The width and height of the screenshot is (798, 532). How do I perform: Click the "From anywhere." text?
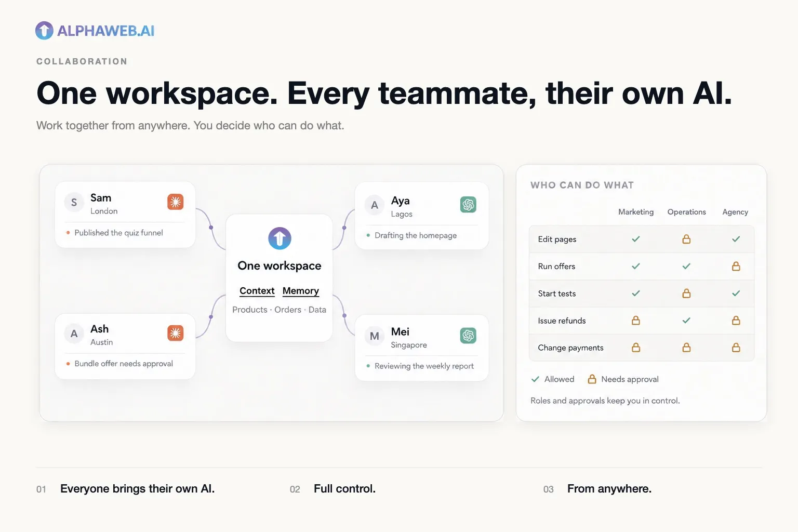[609, 489]
